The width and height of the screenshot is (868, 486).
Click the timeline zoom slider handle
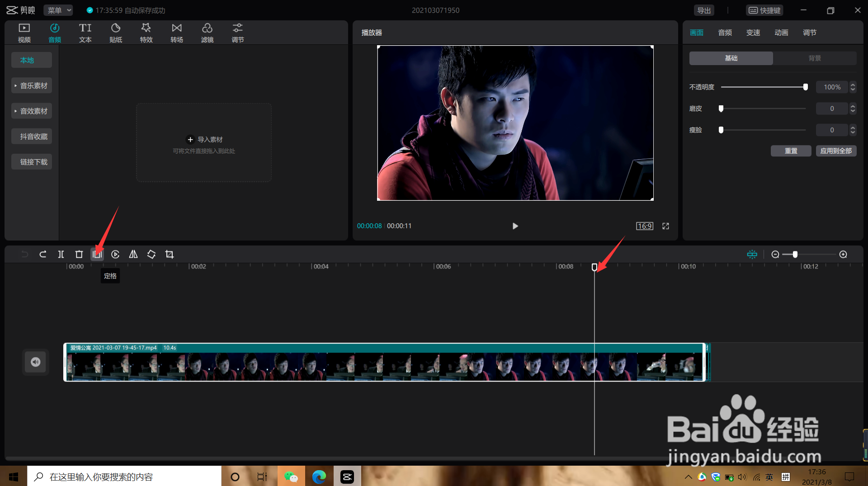[795, 255]
